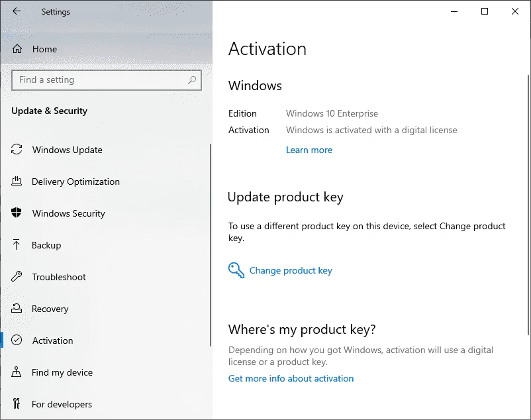Click the 'Windows is activated with a digital license' text
Screen dimensions: 531x420
pos(371,130)
